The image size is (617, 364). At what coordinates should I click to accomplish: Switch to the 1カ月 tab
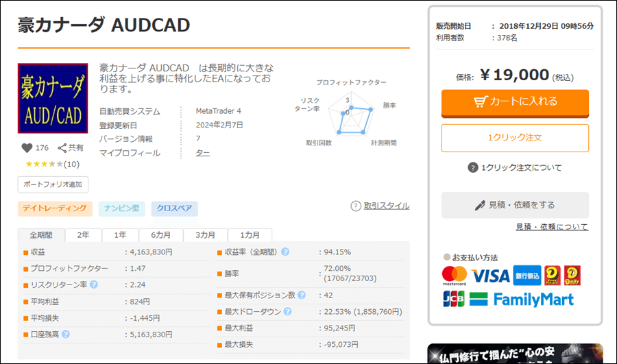coord(250,235)
